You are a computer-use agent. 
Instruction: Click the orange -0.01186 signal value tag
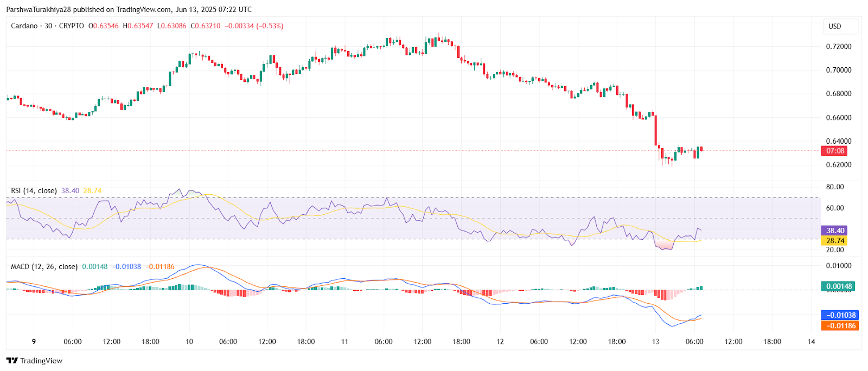(x=840, y=326)
